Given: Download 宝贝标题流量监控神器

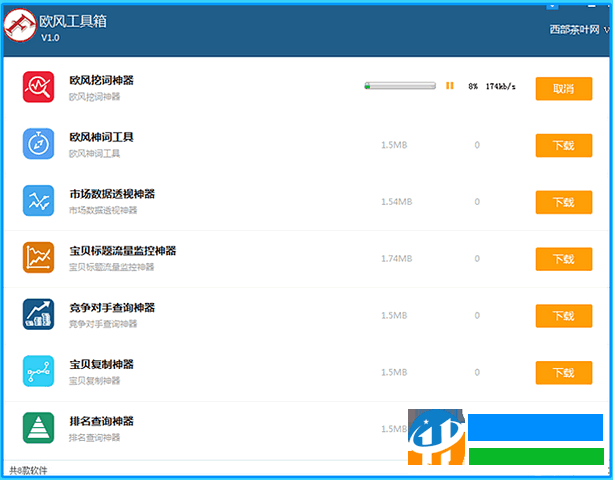Looking at the screenshot, I should click(x=564, y=259).
